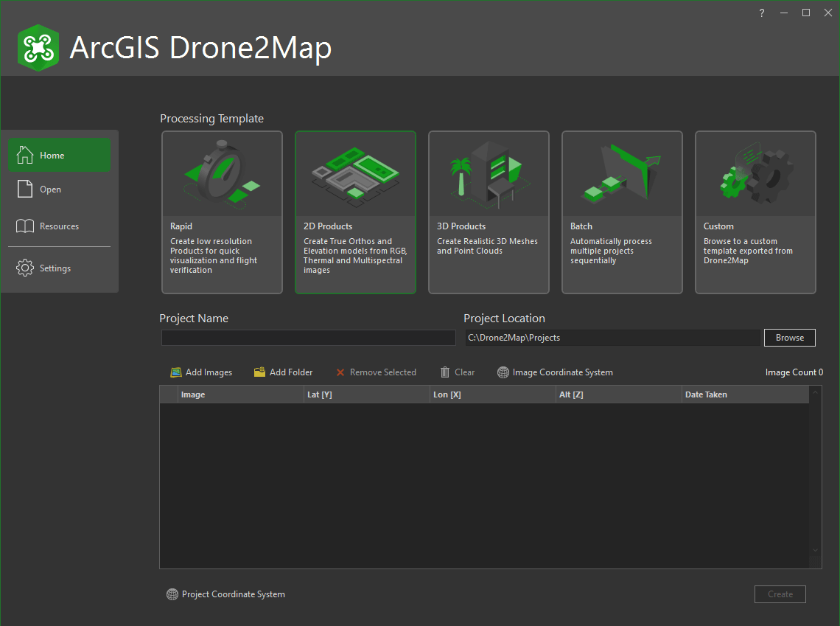
Task: Choose the Custom processing template
Action: point(755,212)
